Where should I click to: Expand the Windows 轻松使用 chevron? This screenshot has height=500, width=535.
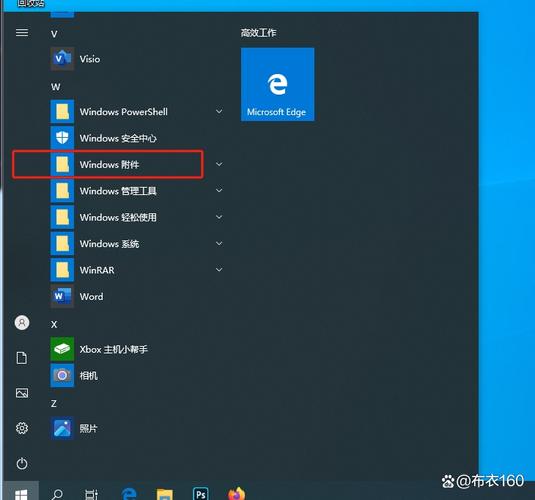(219, 217)
